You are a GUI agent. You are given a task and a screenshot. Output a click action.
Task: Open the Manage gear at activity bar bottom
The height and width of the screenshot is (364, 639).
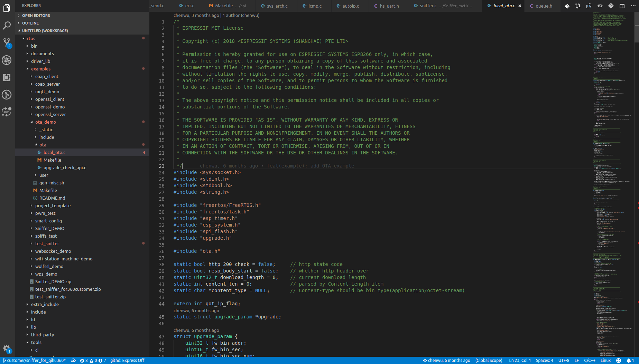(x=7, y=348)
